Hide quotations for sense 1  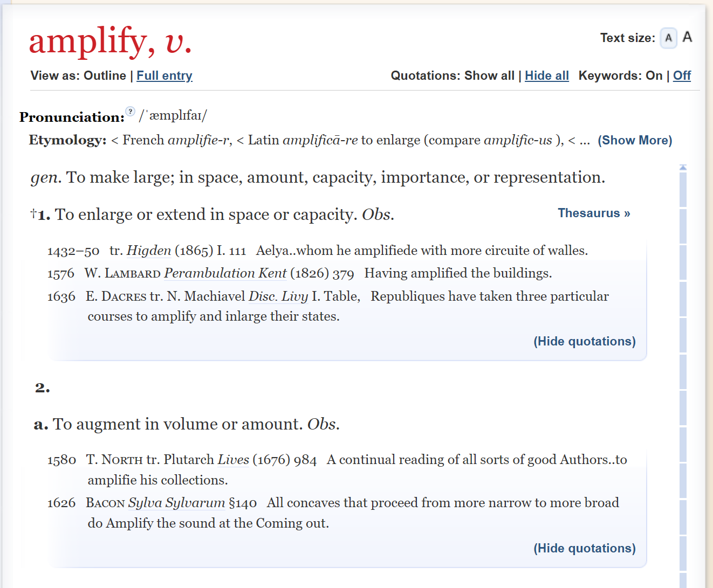click(585, 341)
